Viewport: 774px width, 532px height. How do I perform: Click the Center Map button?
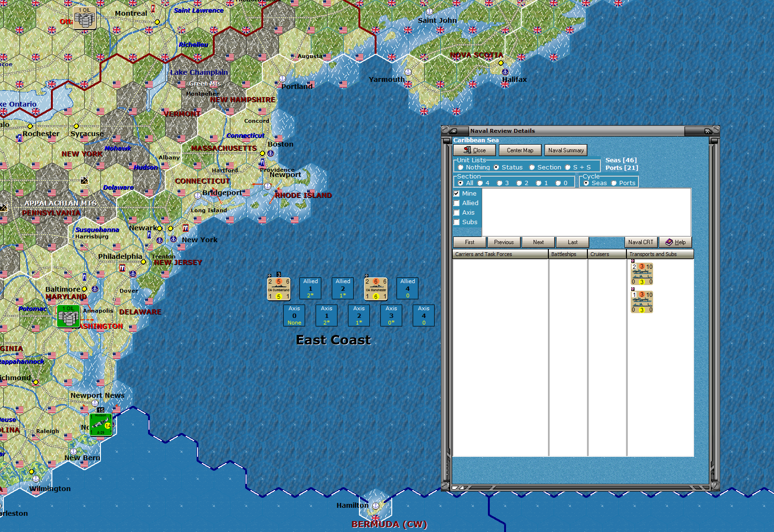[x=520, y=150]
